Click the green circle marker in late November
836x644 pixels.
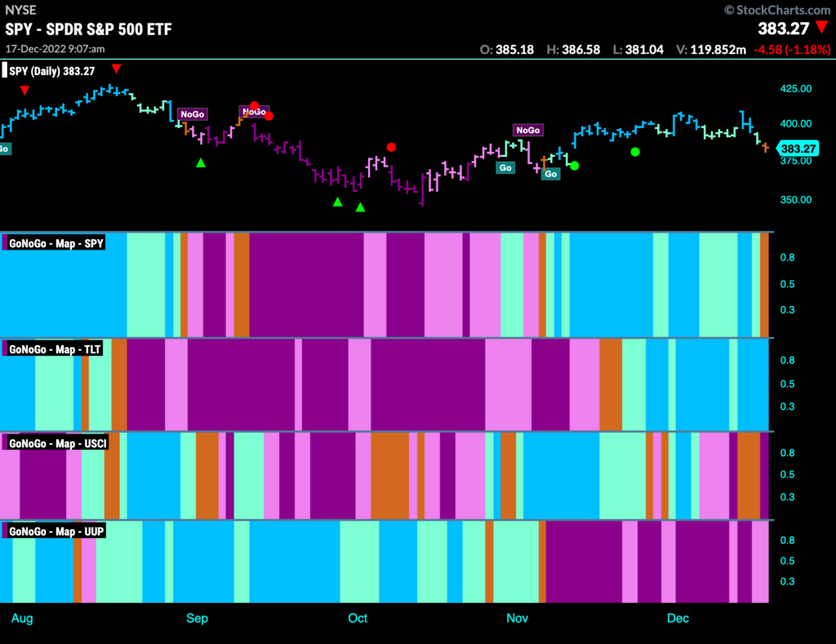pyautogui.click(x=635, y=152)
